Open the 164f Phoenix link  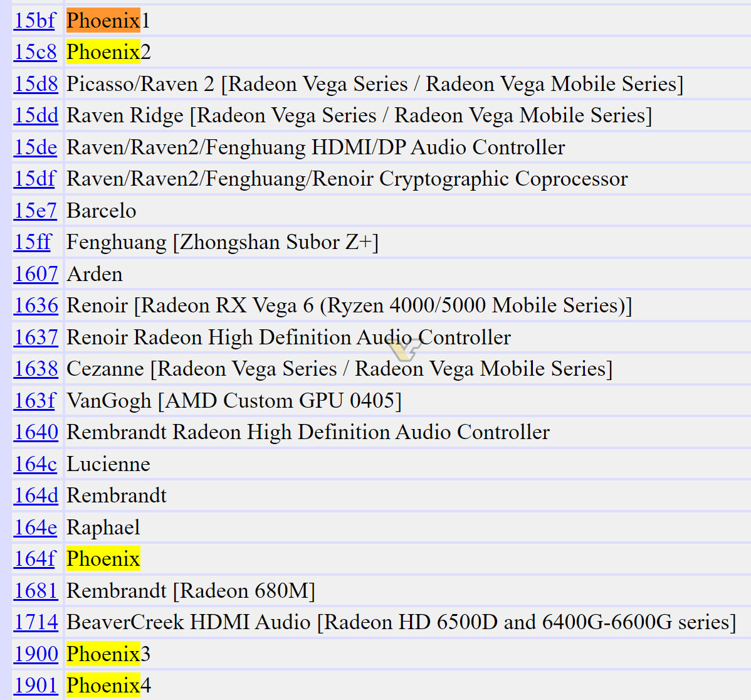(34, 559)
